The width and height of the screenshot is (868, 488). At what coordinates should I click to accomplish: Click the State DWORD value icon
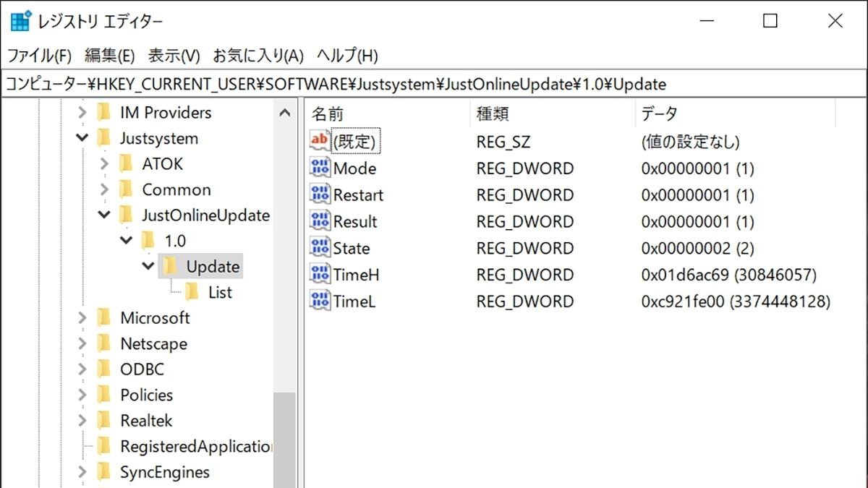point(320,248)
